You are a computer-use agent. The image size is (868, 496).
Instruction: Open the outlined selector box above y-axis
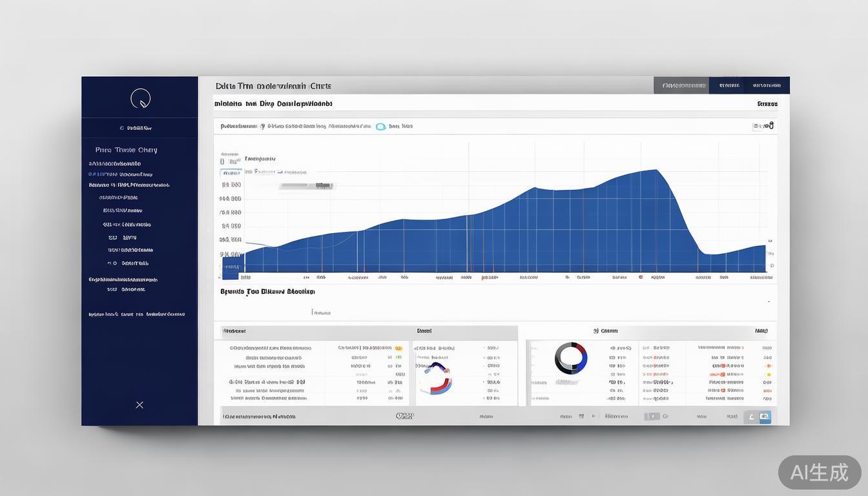point(231,173)
